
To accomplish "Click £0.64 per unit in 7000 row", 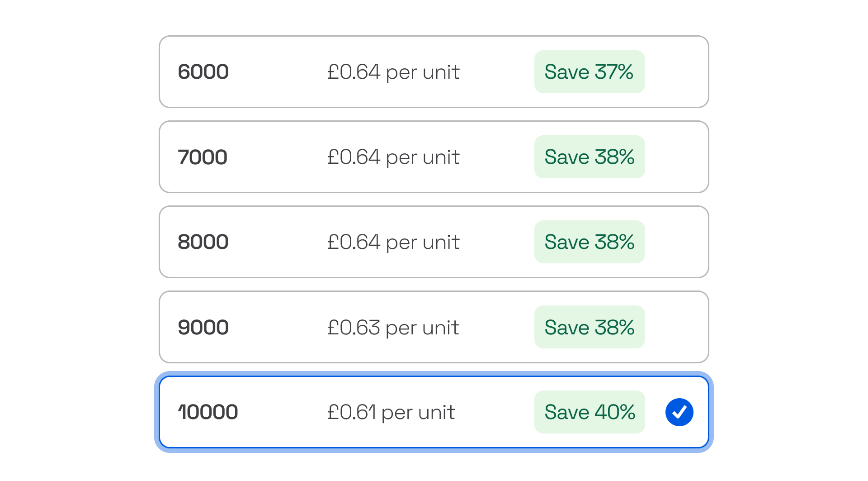I will [x=393, y=157].
